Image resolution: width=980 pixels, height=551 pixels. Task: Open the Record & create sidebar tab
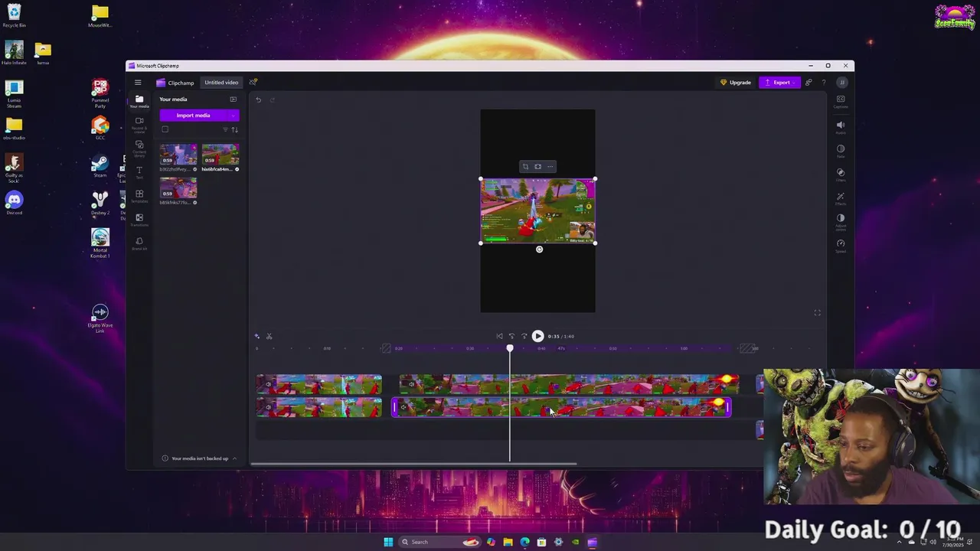139,124
